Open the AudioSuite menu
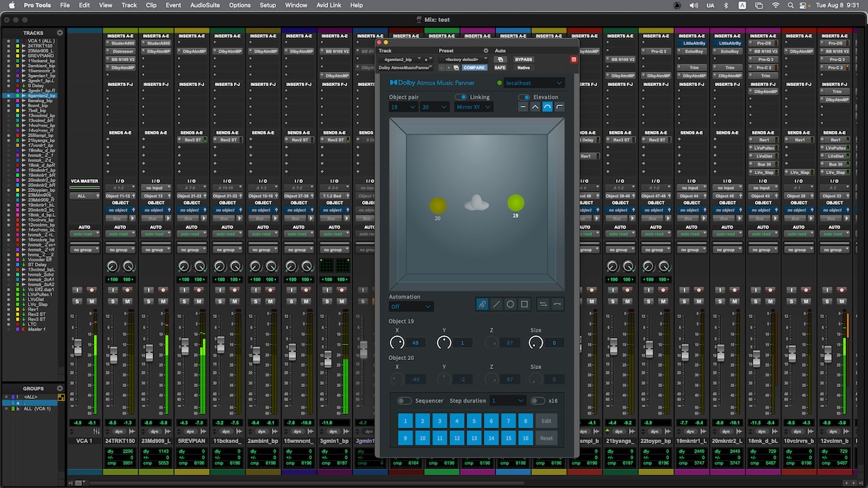 click(205, 5)
